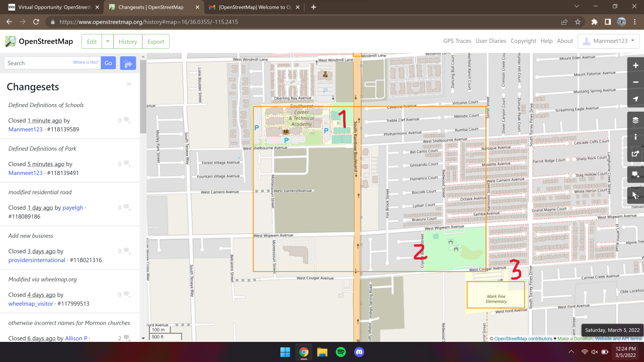The width and height of the screenshot is (644, 362).
Task: Zoom in on the map
Action: point(635,65)
